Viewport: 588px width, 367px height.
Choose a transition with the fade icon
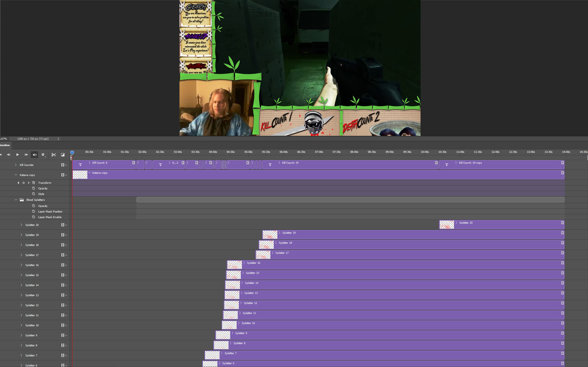coord(63,155)
